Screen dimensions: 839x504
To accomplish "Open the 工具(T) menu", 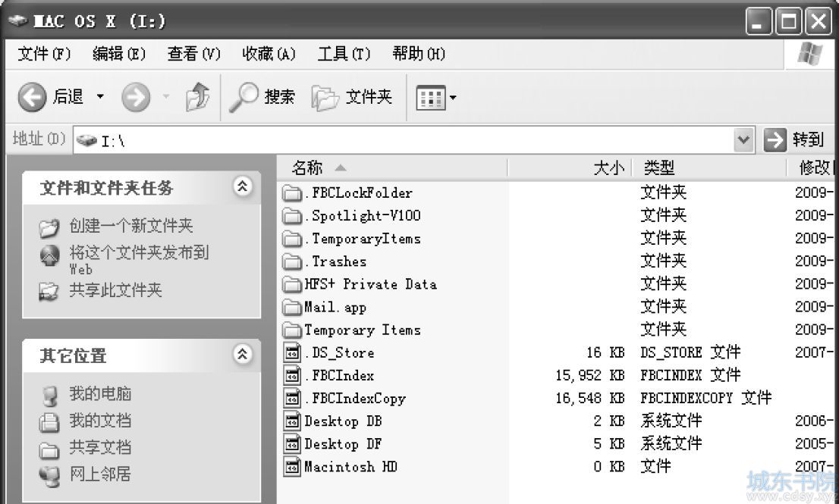I will point(344,54).
